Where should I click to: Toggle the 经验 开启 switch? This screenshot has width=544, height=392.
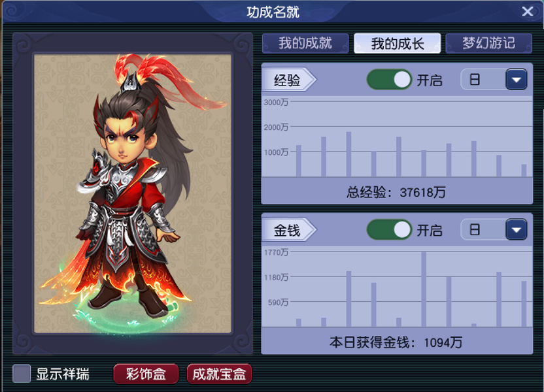coord(389,80)
